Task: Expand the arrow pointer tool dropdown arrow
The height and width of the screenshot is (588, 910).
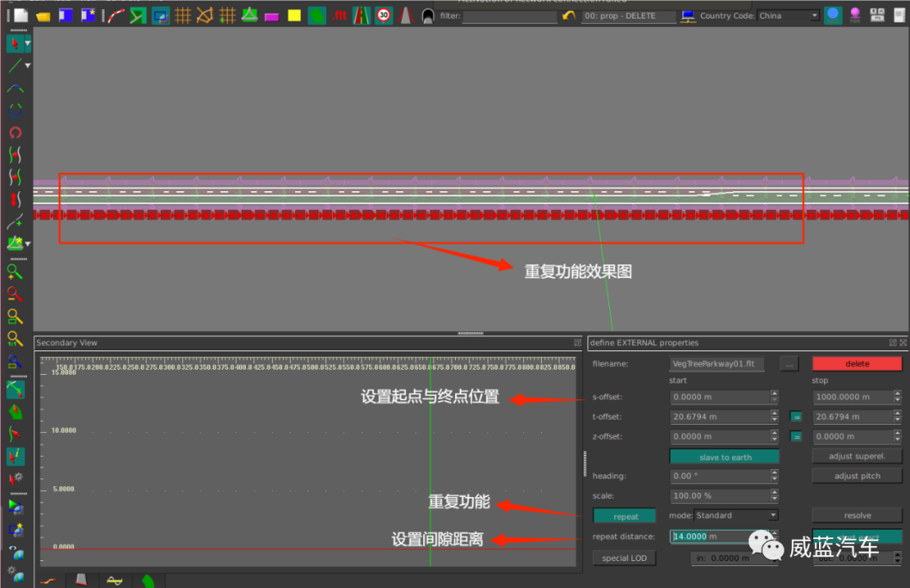Action: point(28,44)
